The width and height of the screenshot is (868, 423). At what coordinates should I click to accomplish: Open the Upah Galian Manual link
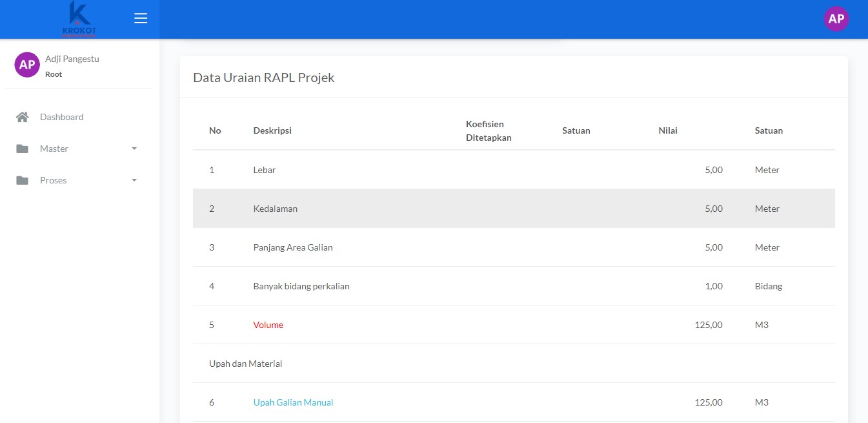point(293,402)
